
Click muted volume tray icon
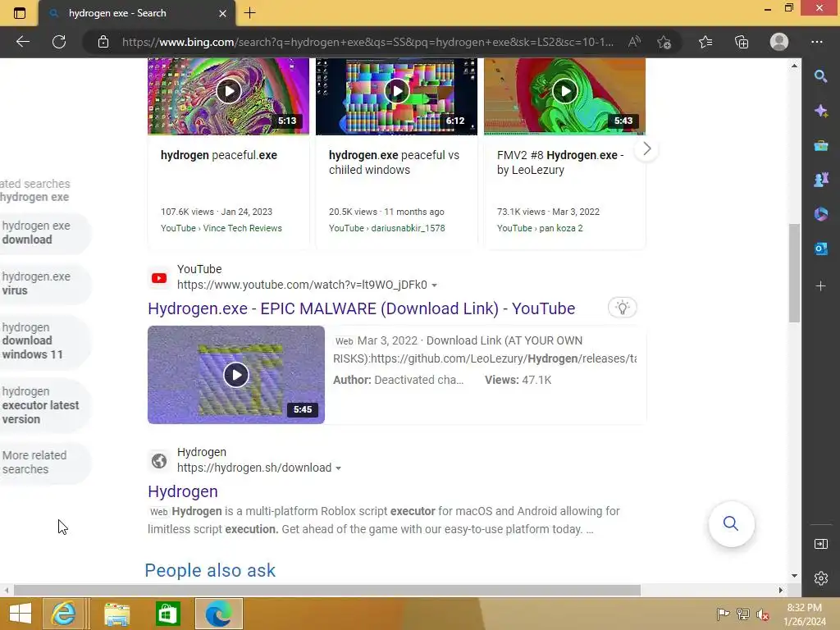pyautogui.click(x=763, y=614)
